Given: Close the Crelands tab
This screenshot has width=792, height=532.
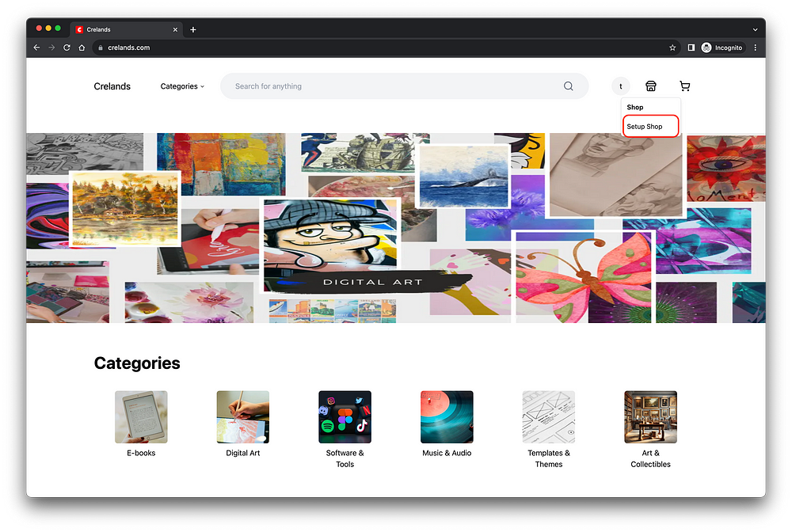Looking at the screenshot, I should point(175,30).
